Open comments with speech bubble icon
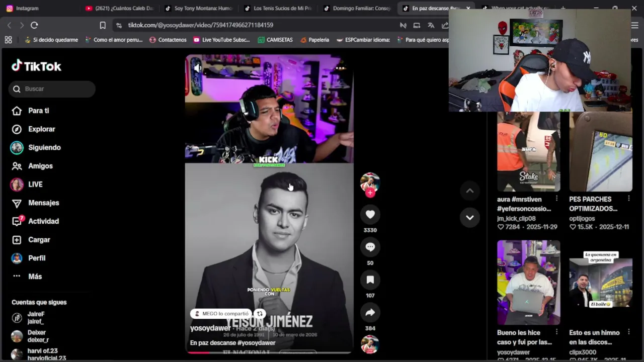The image size is (644, 362). click(370, 247)
